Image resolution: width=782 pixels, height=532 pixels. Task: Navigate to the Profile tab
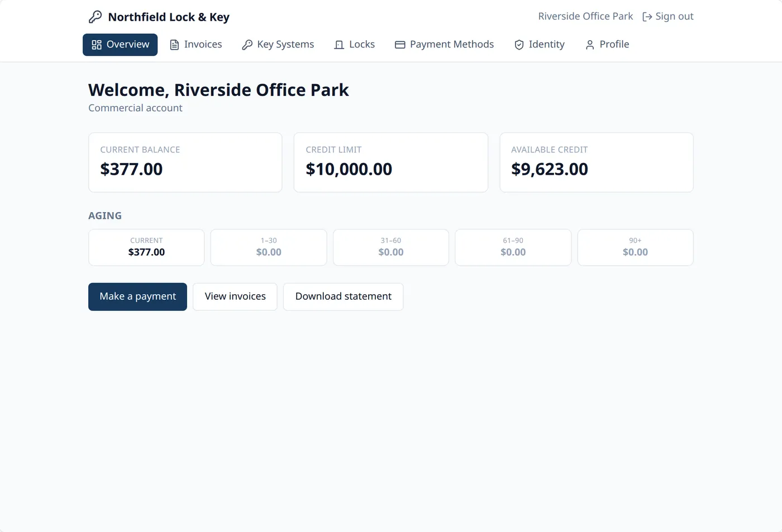tap(607, 45)
